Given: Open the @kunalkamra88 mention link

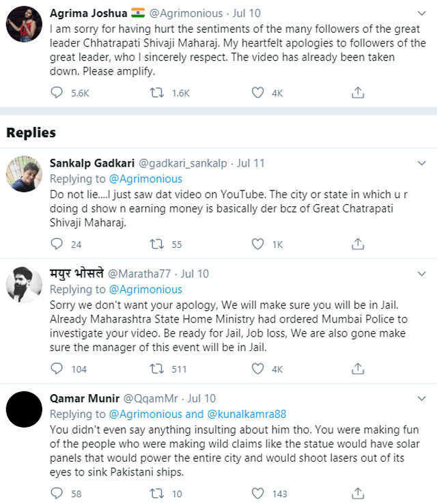Looking at the screenshot, I should 246,414.
